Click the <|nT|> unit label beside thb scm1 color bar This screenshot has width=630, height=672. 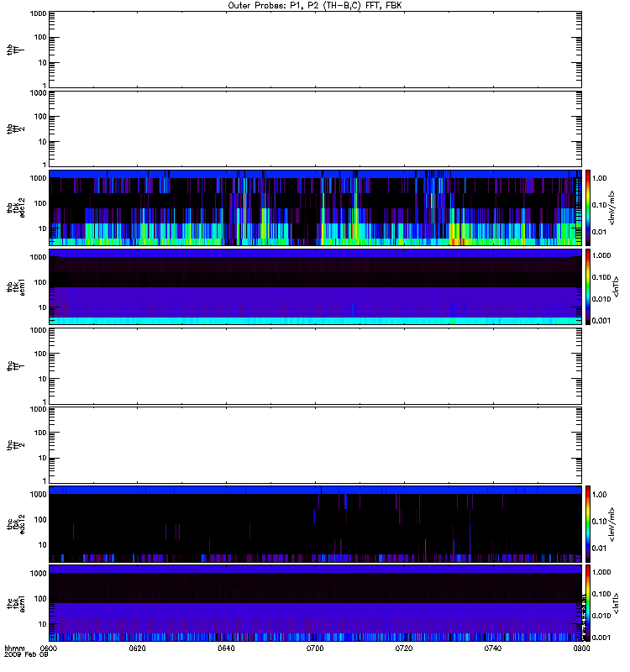tap(617, 287)
